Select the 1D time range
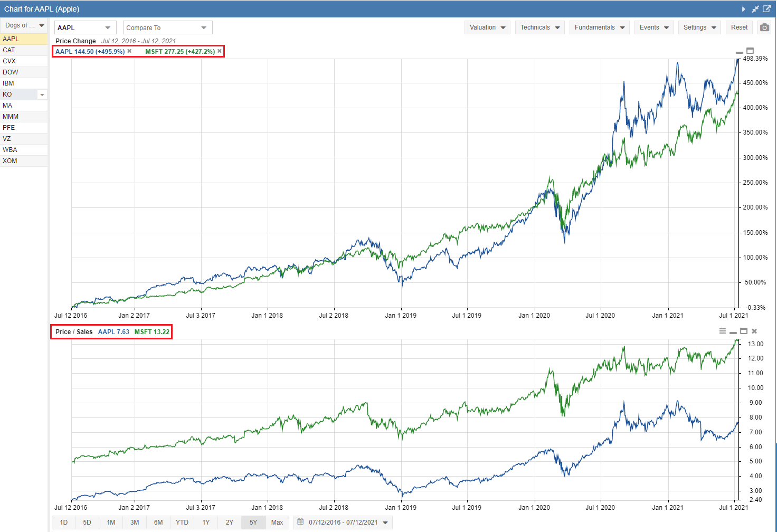 point(63,522)
